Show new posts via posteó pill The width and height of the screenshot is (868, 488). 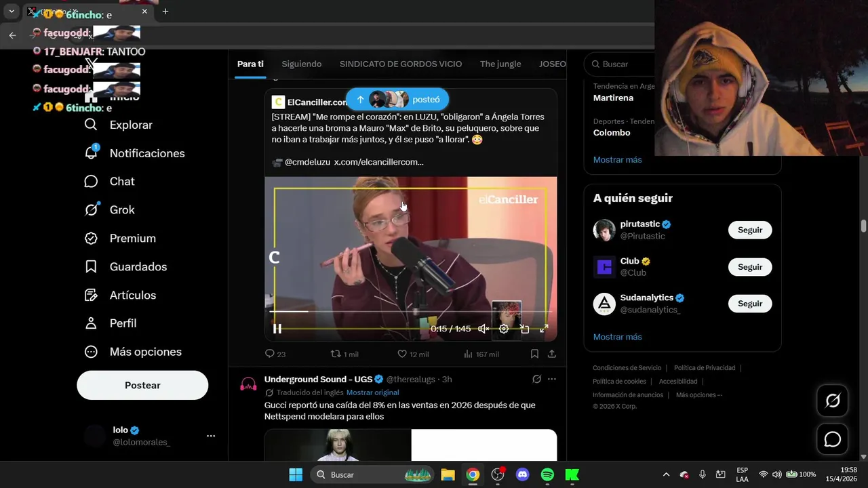[397, 100]
